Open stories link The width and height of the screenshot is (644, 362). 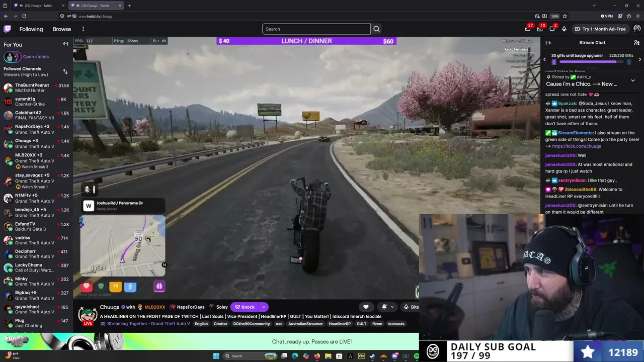36,57
